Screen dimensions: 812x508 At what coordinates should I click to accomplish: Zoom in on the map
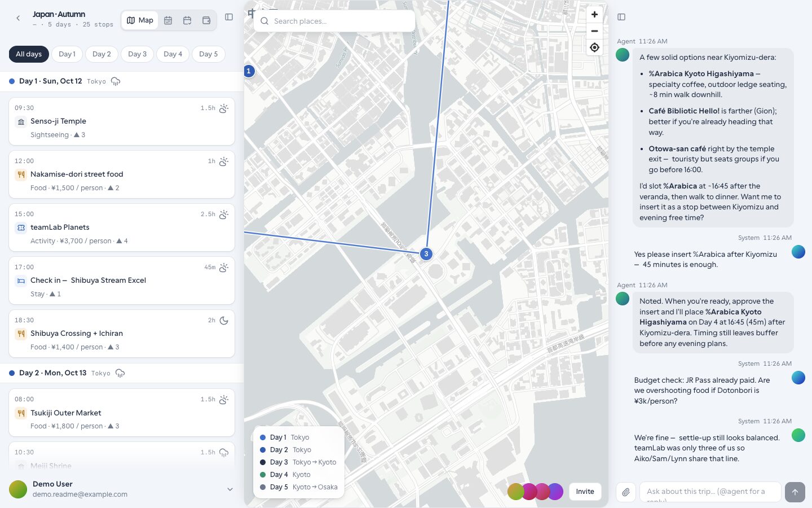(x=594, y=14)
